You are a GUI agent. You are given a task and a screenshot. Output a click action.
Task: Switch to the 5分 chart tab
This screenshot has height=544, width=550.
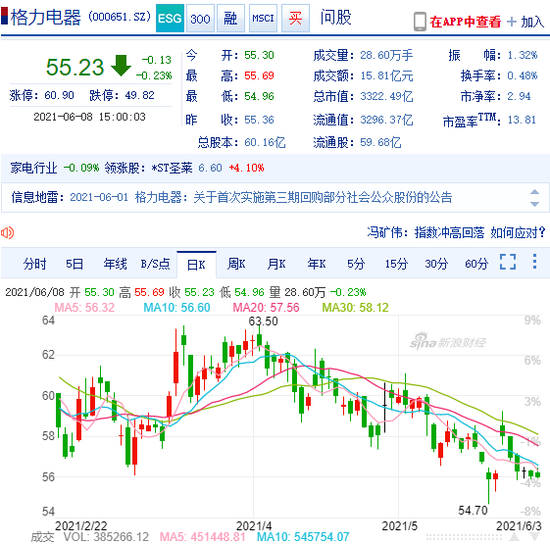[356, 264]
